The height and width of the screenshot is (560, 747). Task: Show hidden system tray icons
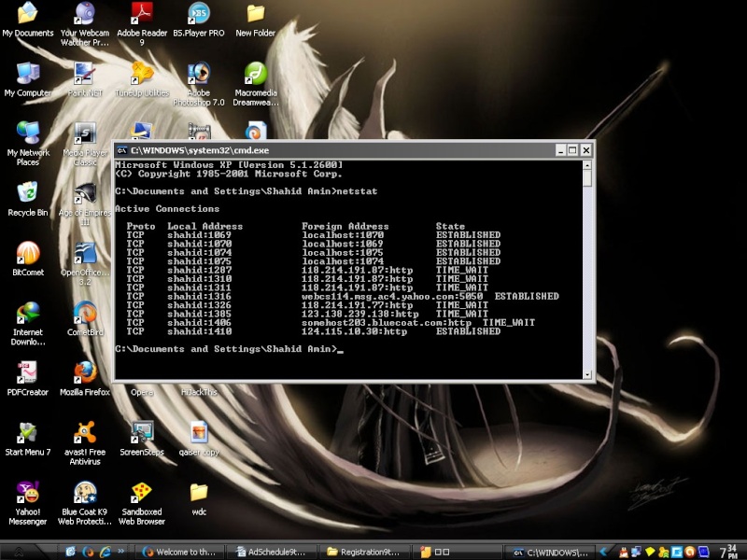click(603, 552)
